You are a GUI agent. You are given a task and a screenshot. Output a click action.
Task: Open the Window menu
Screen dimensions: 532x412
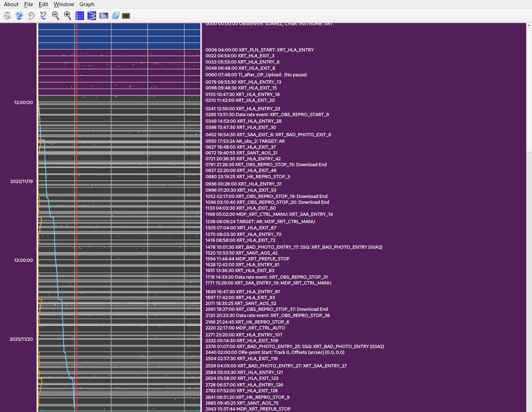click(64, 4)
